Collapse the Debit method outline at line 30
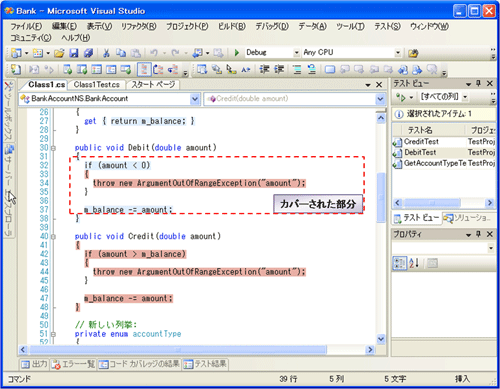 click(x=53, y=148)
